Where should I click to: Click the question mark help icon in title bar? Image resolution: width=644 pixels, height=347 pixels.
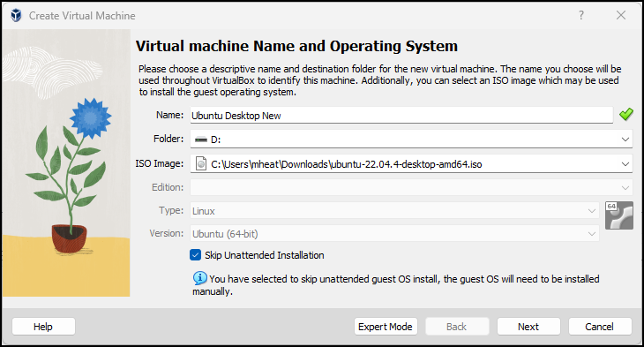[x=581, y=15]
